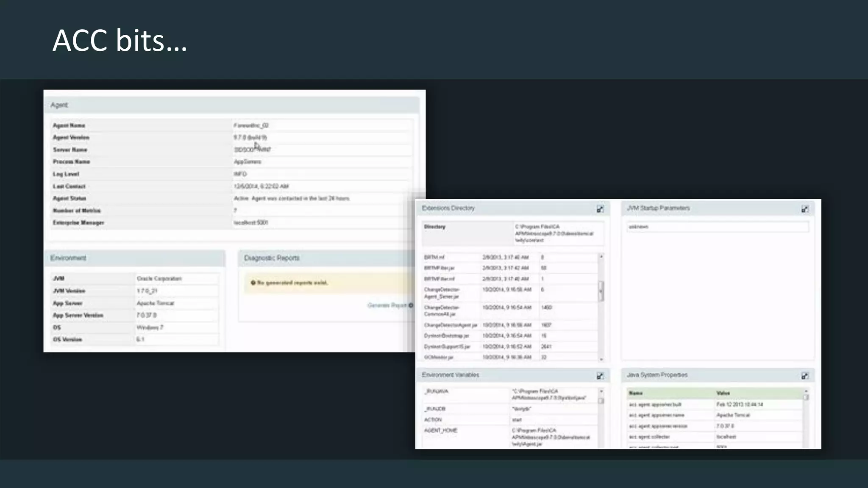The height and width of the screenshot is (488, 868).
Task: Click the Generate Report link
Action: click(387, 305)
